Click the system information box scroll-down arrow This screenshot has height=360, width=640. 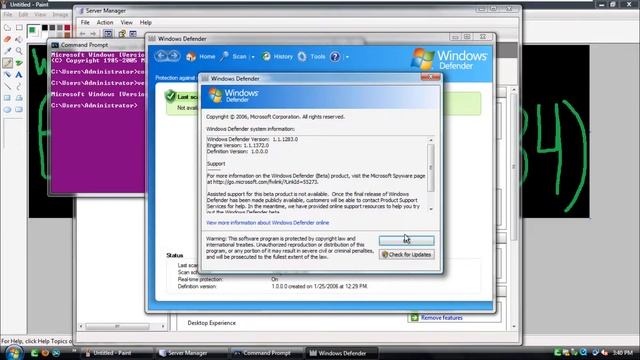tap(431, 209)
